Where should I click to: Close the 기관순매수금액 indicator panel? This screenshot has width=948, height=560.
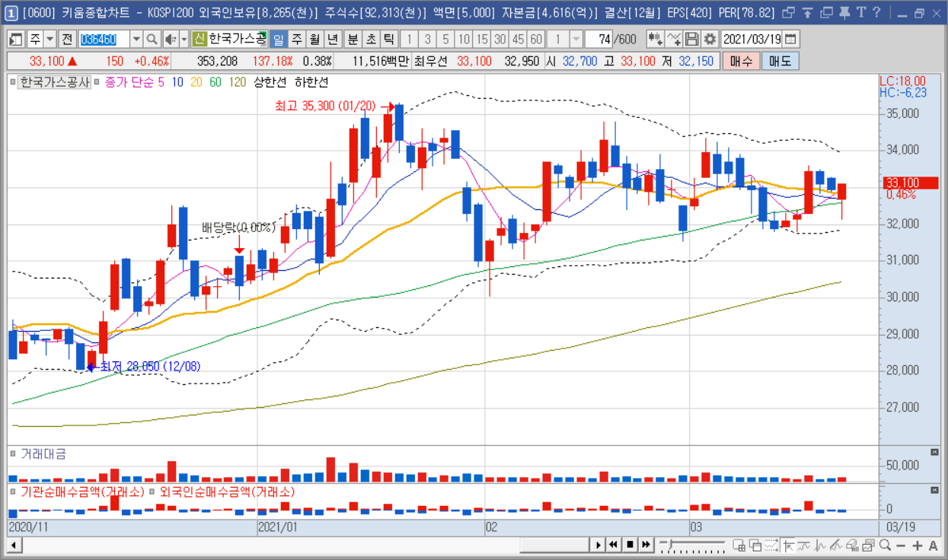pos(935,490)
